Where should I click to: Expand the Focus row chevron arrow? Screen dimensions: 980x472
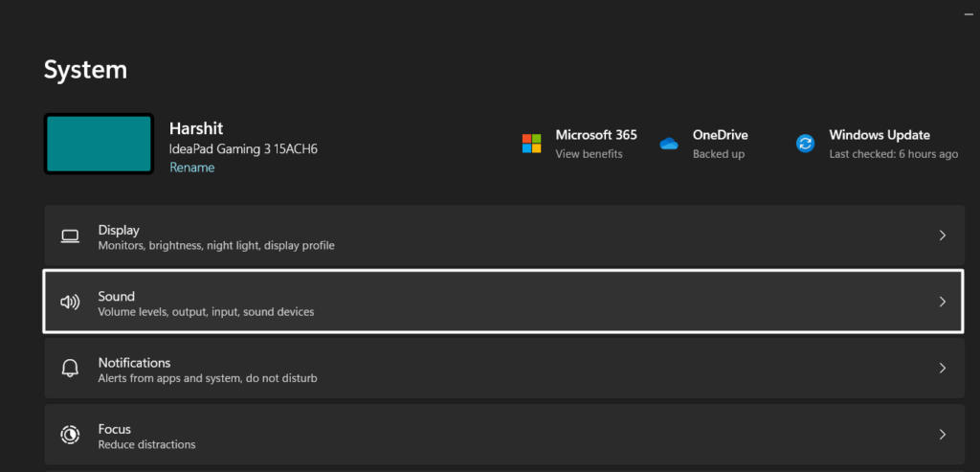coord(942,435)
